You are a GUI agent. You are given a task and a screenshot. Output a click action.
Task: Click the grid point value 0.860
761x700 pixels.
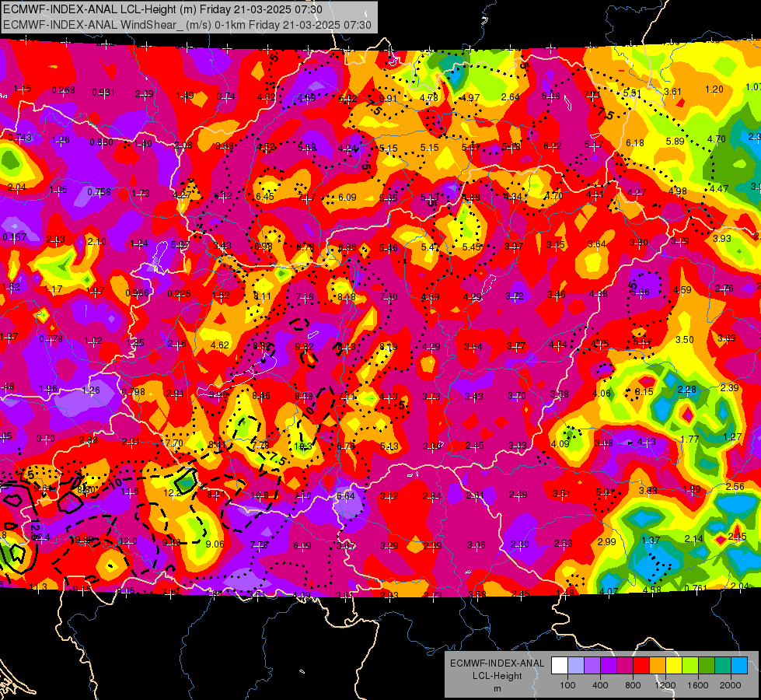pos(101,142)
